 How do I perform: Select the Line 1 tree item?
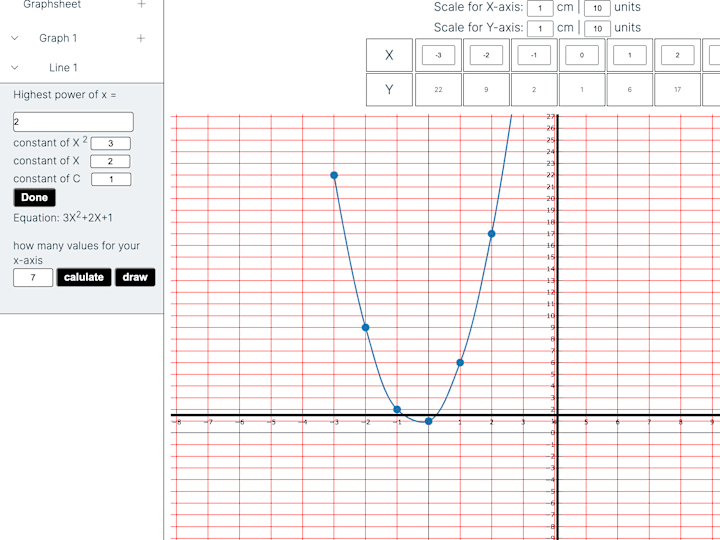pos(63,68)
